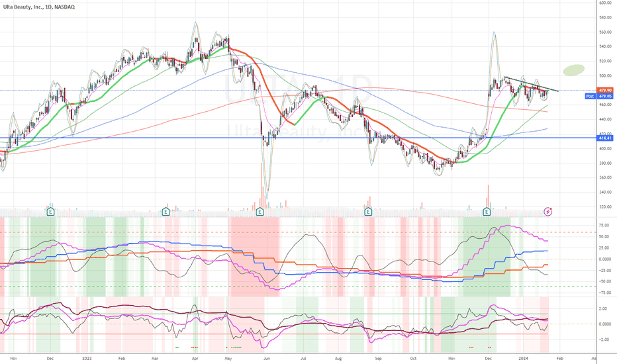617x364 pixels.
Task: Click the Mar label on the time axis
Action: [x=155, y=359]
